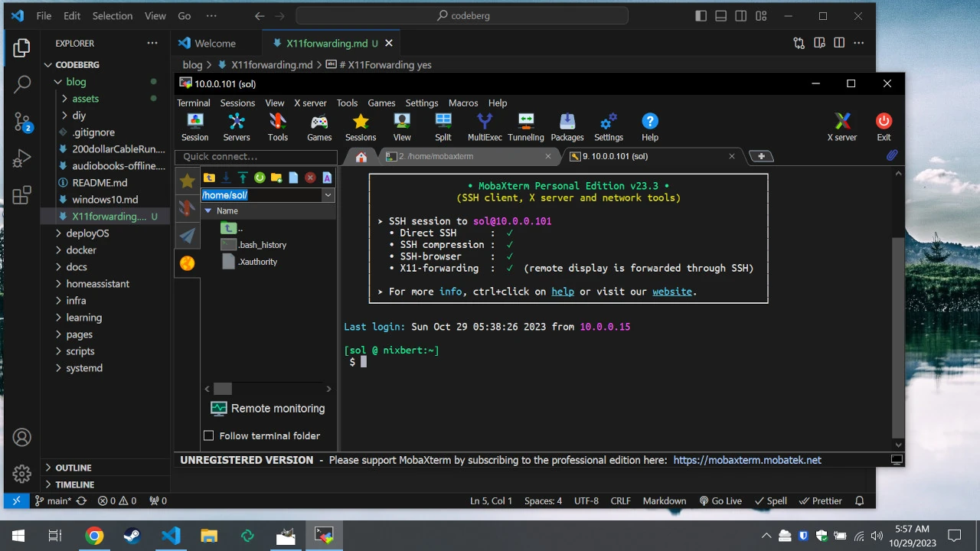
Task: Click the red SFTP delete icon
Action: point(310,178)
